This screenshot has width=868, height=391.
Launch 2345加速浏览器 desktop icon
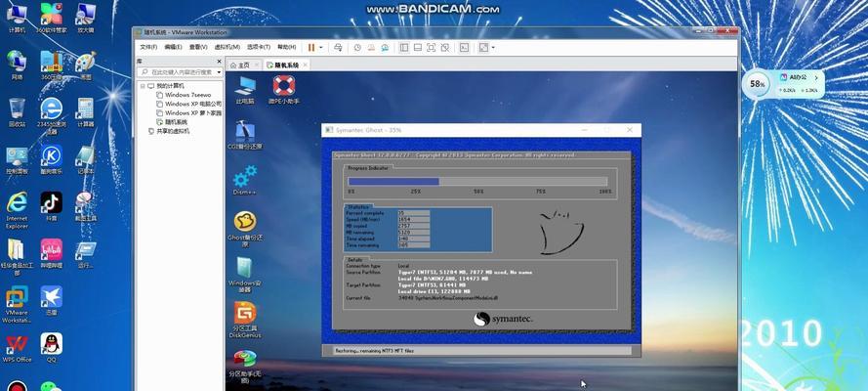51,115
